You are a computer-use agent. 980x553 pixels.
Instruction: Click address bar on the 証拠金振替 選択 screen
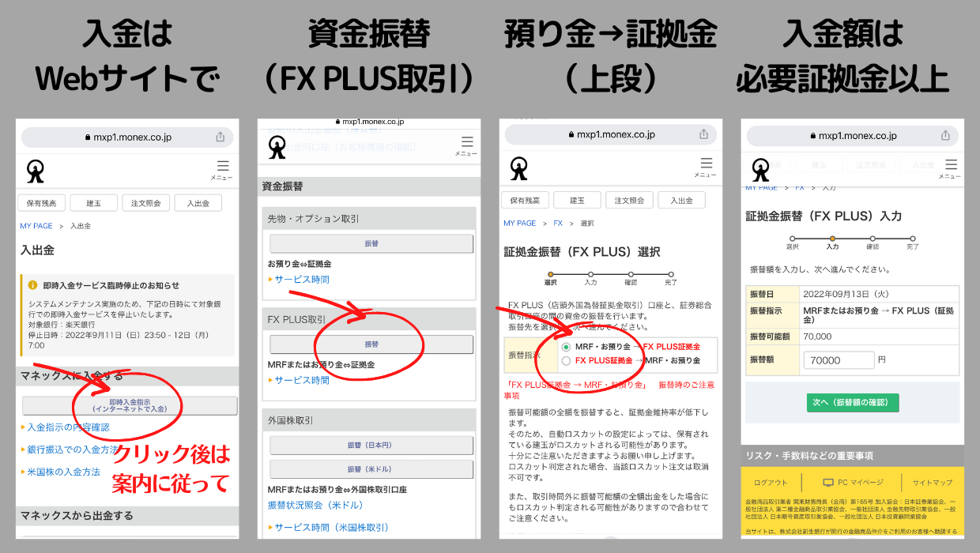click(x=611, y=134)
